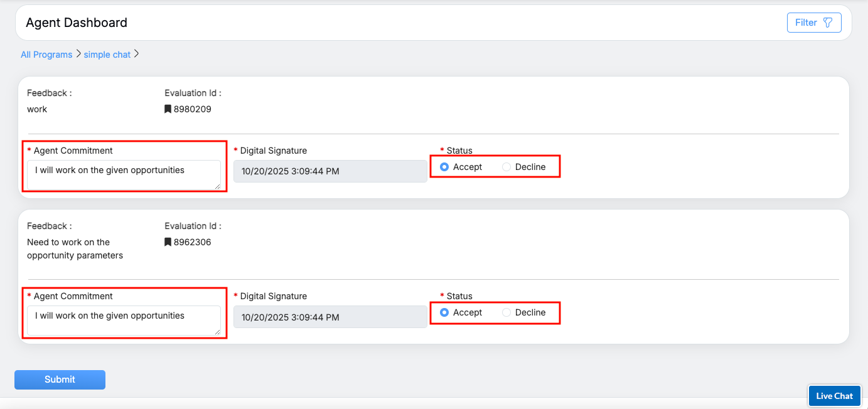The image size is (868, 409).
Task: Open the Live Chat widget
Action: click(834, 396)
